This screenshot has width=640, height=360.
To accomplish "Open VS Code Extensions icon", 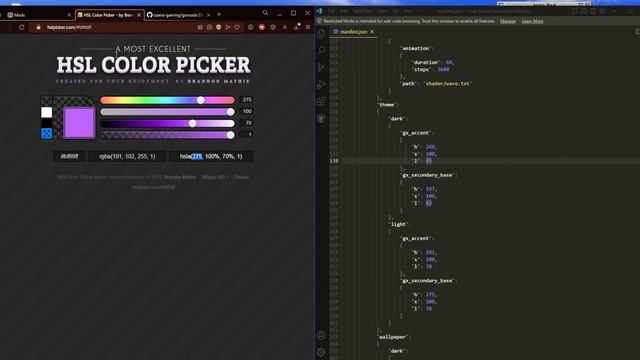I will click(322, 101).
